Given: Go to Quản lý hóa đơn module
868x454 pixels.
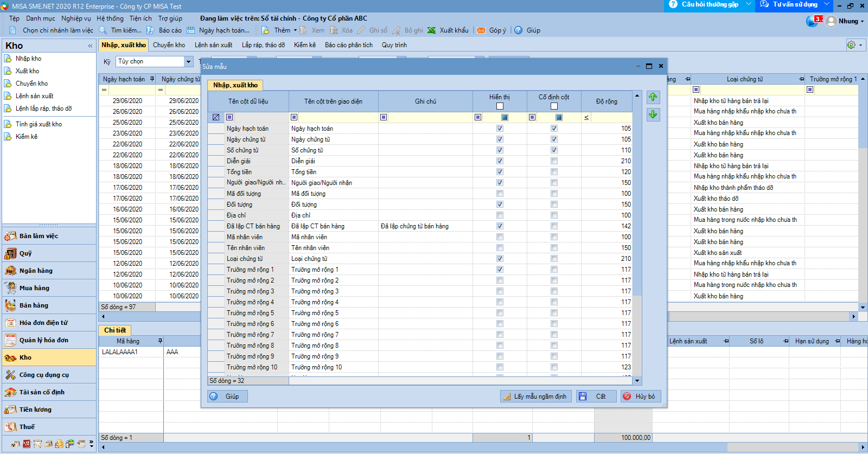Looking at the screenshot, I should [49, 340].
